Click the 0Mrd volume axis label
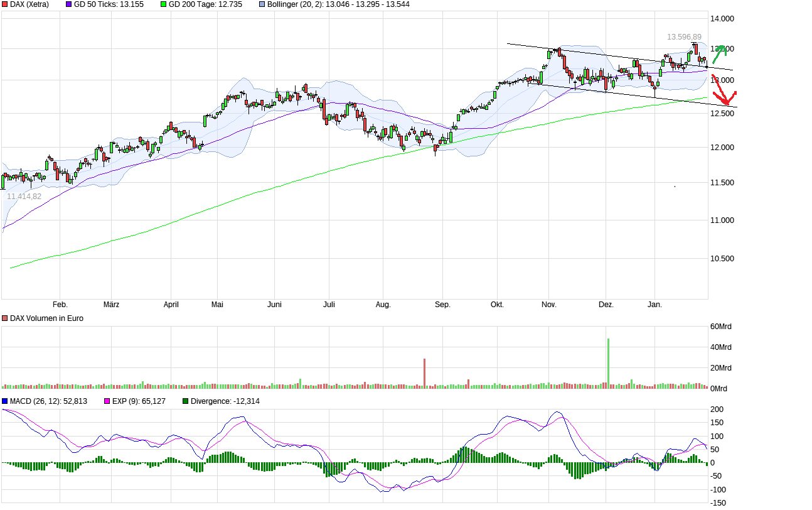 719,389
